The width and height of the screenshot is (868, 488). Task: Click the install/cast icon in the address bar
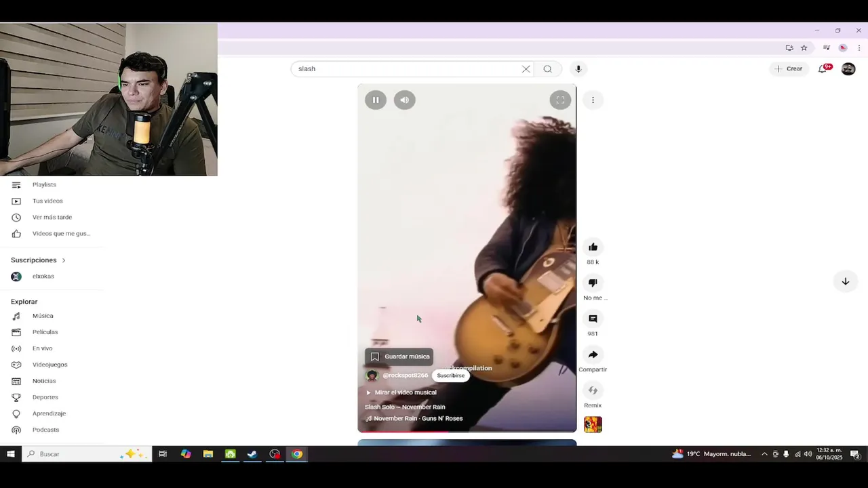tap(789, 47)
